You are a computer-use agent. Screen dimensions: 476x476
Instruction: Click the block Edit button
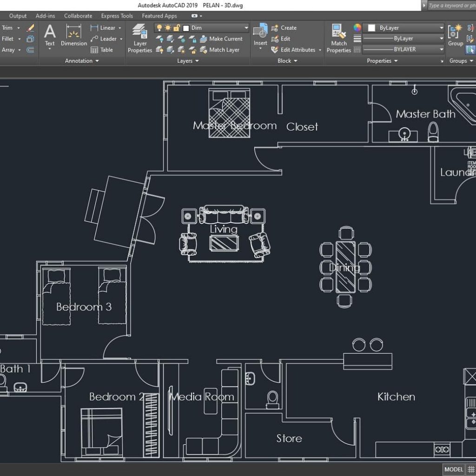coord(281,39)
